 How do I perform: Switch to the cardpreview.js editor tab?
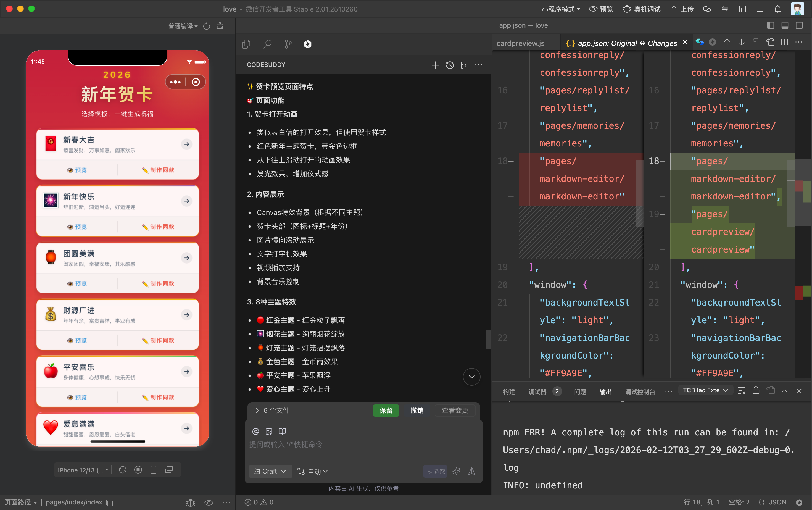pos(520,43)
